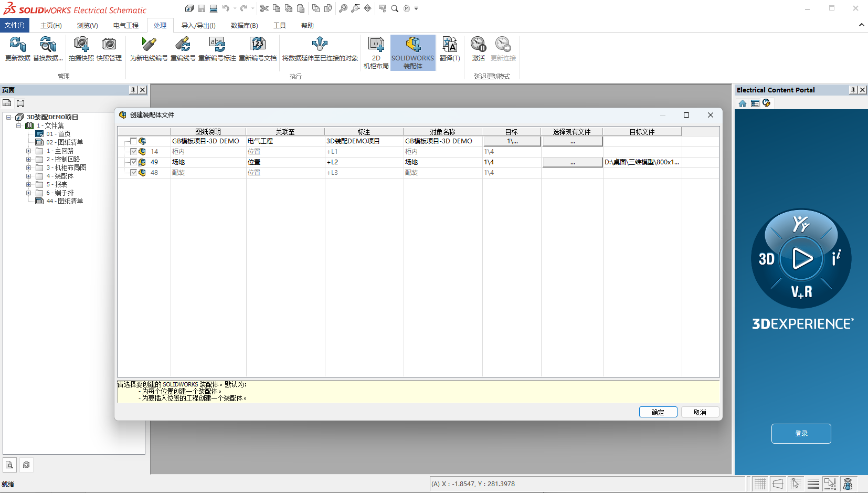This screenshot has width=868, height=493.
Task: Click the 目标文件 column header
Action: point(642,132)
